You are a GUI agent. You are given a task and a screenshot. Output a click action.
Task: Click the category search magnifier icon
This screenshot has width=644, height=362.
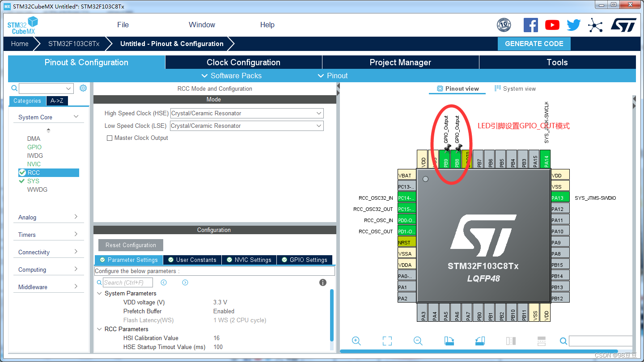pyautogui.click(x=14, y=88)
